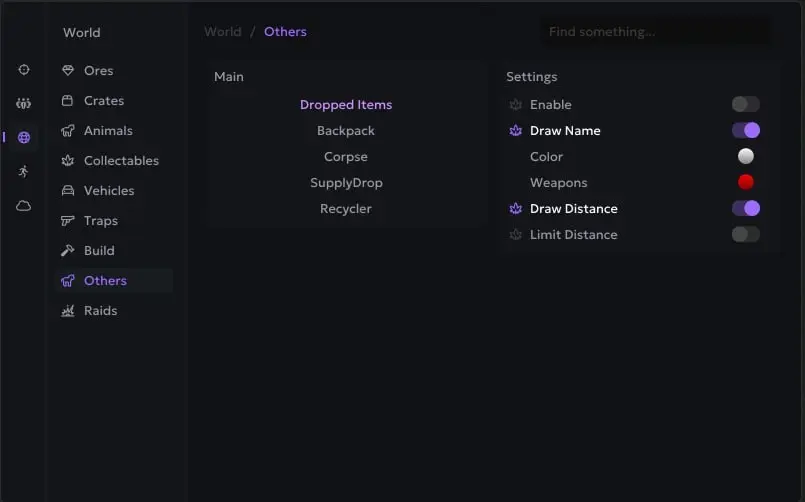
Task: Click the running figure icon in left rail
Action: (24, 172)
